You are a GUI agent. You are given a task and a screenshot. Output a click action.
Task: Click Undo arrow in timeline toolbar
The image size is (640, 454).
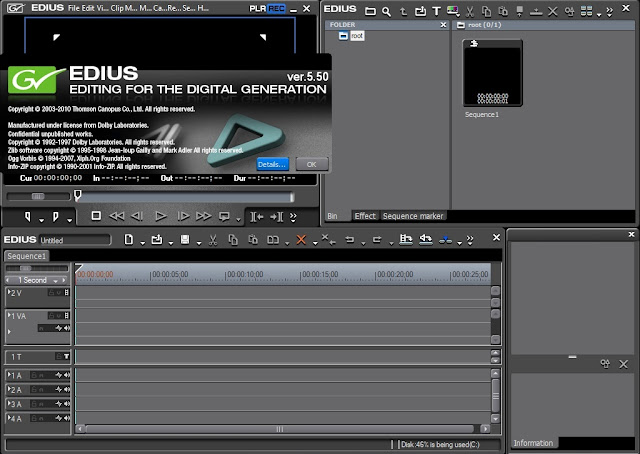[x=350, y=240]
